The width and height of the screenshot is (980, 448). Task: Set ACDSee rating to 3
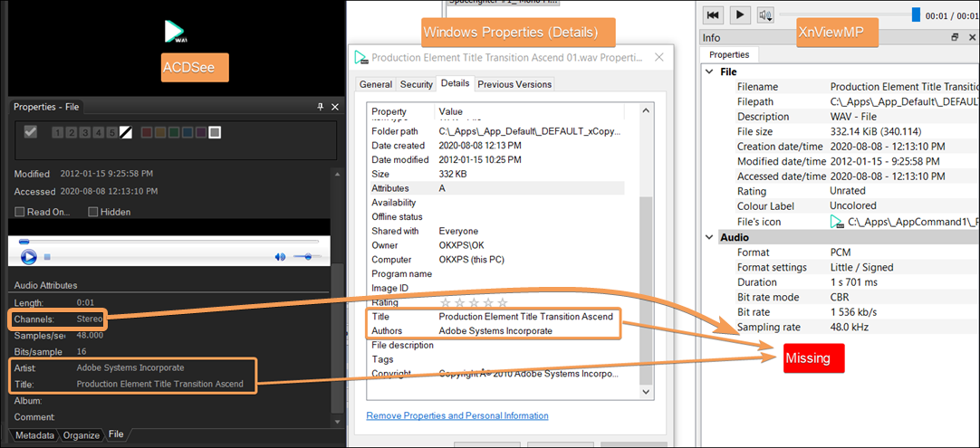click(84, 132)
